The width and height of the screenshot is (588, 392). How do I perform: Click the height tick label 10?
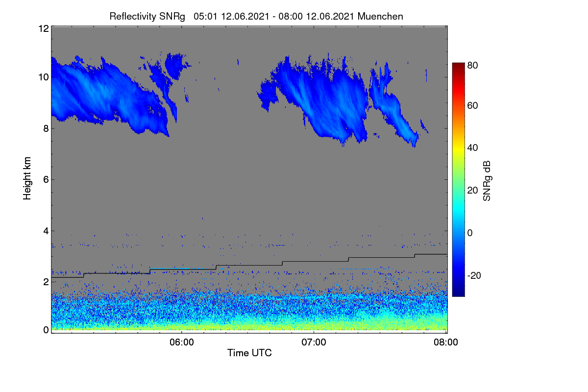click(x=43, y=77)
